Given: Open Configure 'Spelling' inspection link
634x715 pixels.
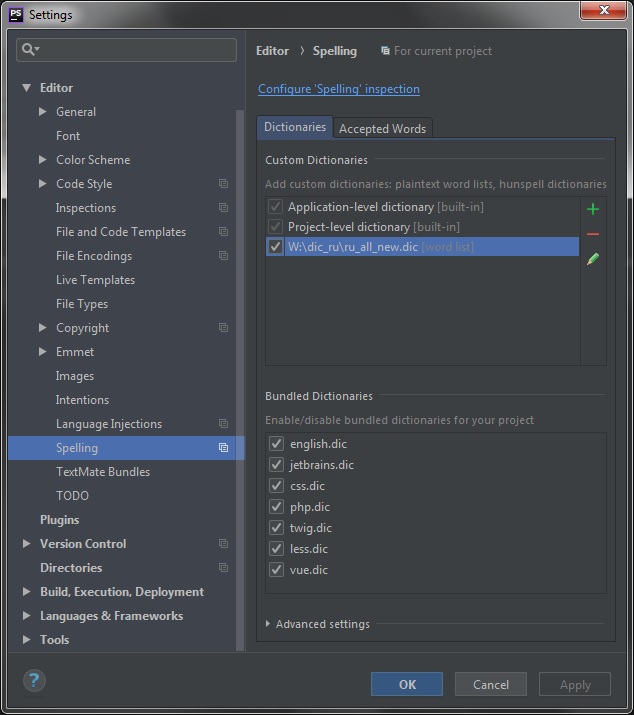Looking at the screenshot, I should (339, 89).
